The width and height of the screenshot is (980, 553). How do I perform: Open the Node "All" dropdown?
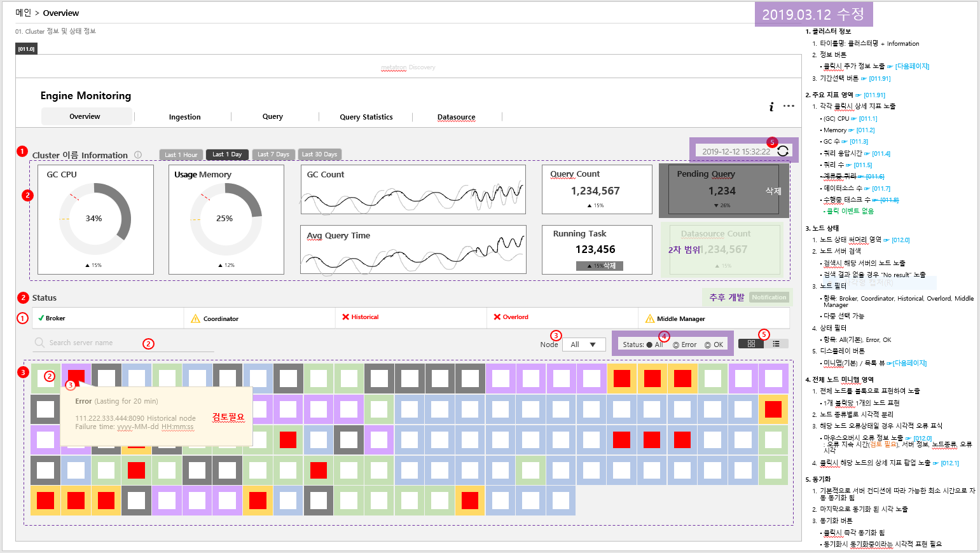[584, 344]
